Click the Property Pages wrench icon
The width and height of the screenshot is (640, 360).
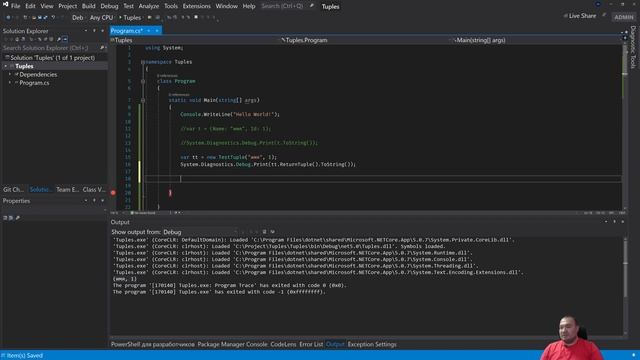click(18, 218)
